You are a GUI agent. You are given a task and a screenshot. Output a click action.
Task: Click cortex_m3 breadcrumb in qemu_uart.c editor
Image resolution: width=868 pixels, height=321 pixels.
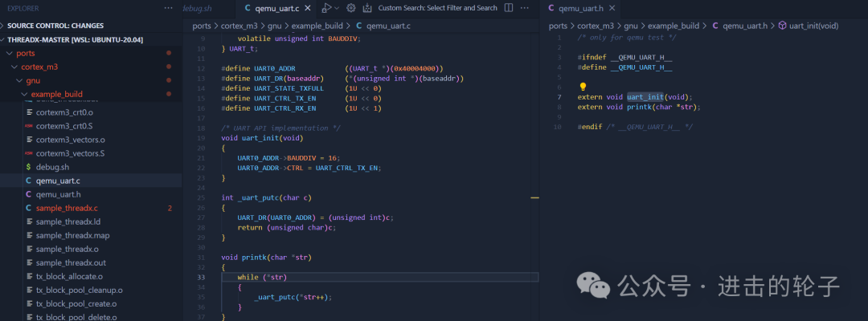pos(240,26)
